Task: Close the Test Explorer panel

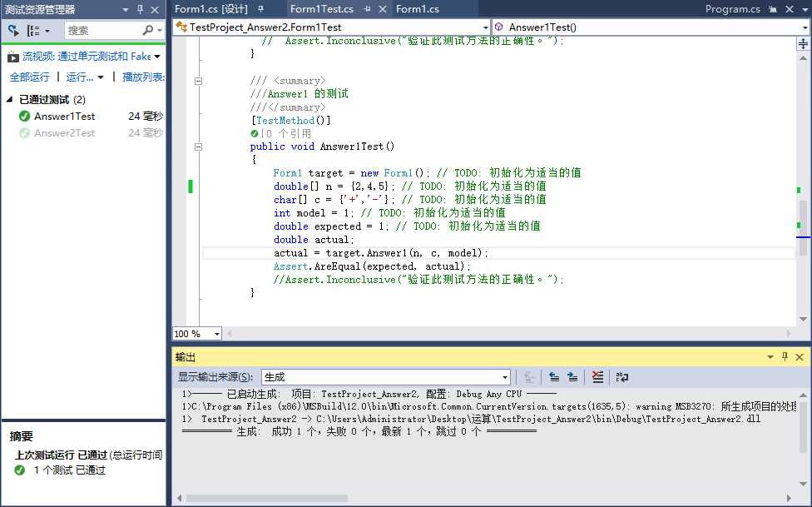Action: coord(155,9)
